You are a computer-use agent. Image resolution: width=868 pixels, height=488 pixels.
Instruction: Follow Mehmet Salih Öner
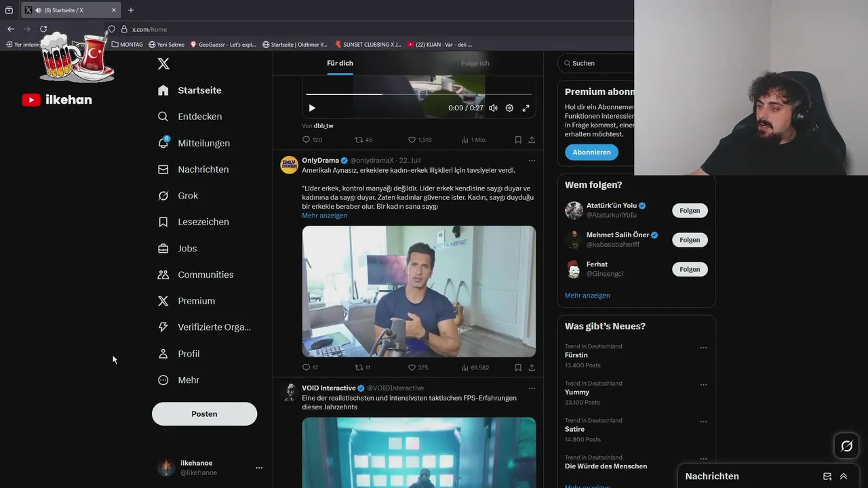(x=690, y=239)
